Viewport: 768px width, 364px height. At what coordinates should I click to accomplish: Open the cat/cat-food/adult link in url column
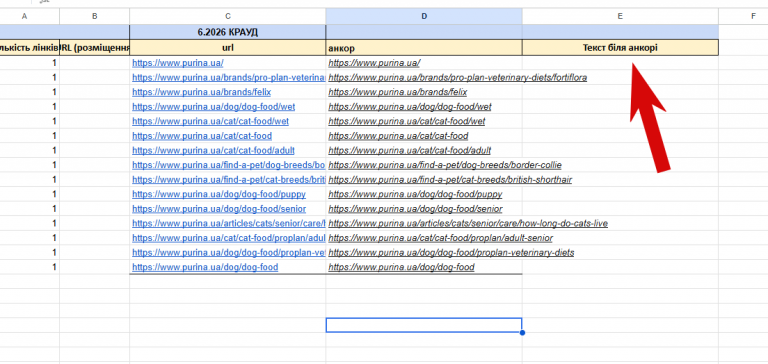click(x=213, y=150)
